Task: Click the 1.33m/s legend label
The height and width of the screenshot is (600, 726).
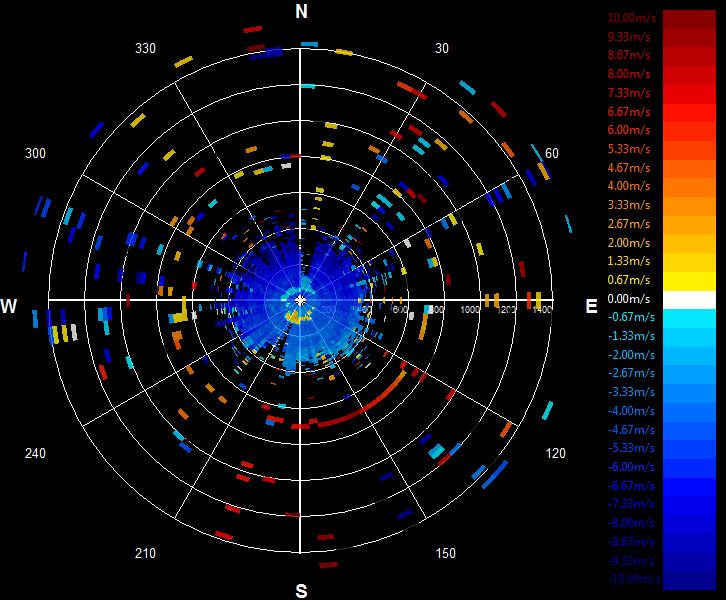Action: tap(629, 261)
